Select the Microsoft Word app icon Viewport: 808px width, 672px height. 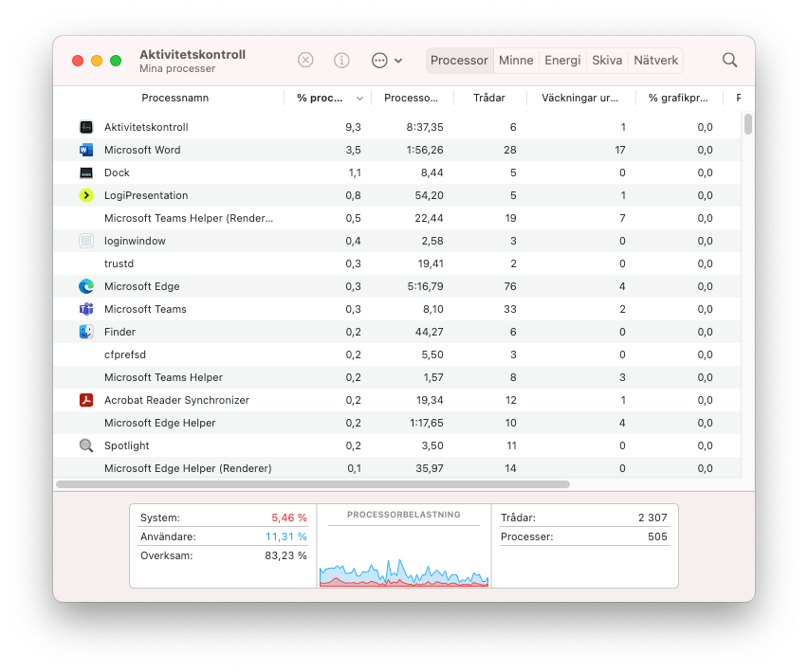click(x=86, y=150)
